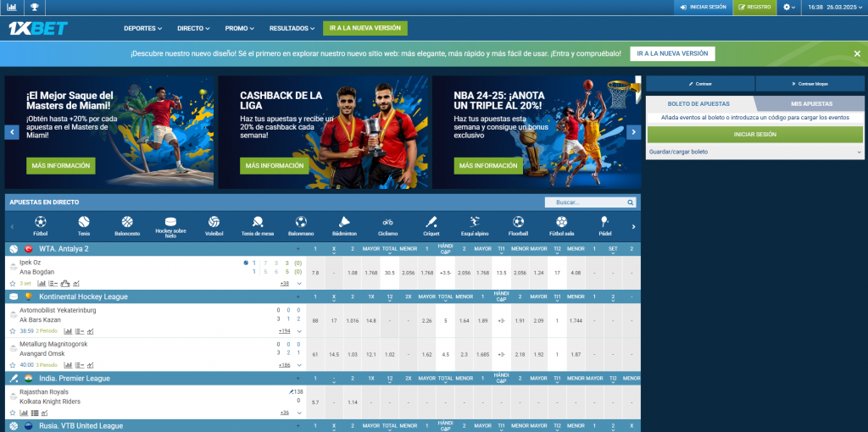Show previous promo banner with left arrow
The image size is (868, 432).
12,132
